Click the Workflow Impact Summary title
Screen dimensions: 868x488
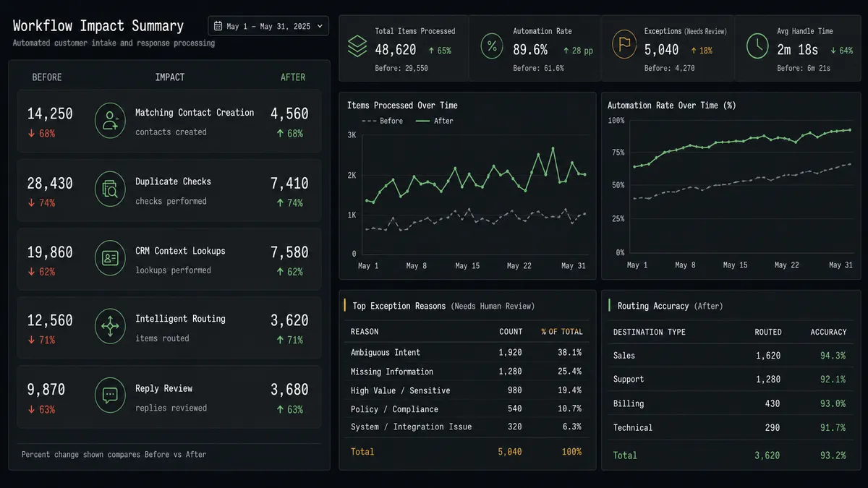[x=98, y=26]
